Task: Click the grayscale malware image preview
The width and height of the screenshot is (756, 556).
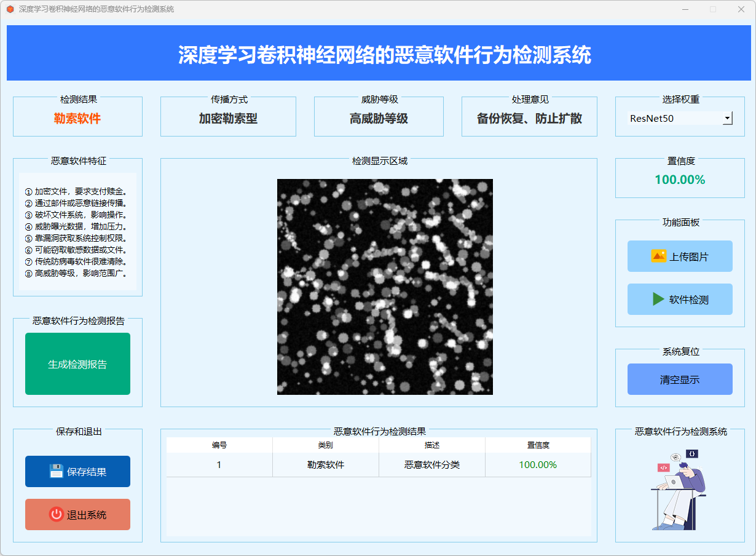Action: tap(385, 287)
